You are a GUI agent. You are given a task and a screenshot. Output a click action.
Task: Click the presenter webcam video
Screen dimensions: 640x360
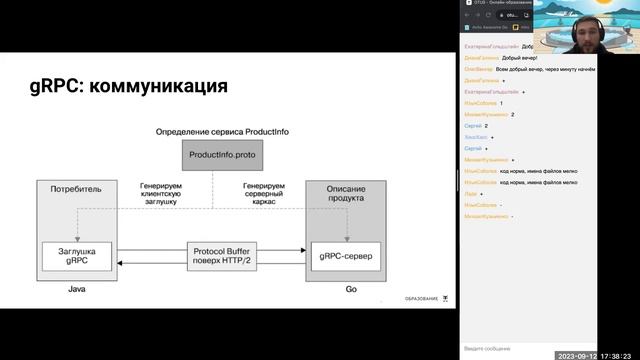tap(587, 27)
